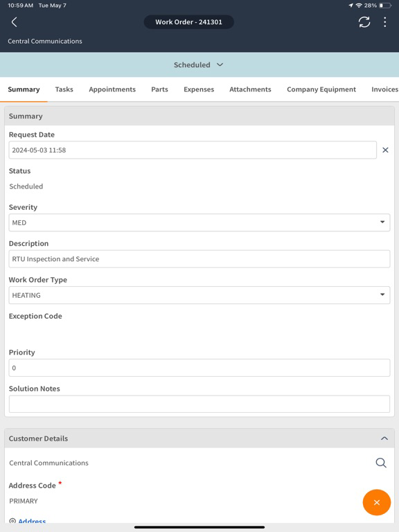Tap the refresh sync icon
Image resolution: width=399 pixels, height=532 pixels.
click(364, 22)
